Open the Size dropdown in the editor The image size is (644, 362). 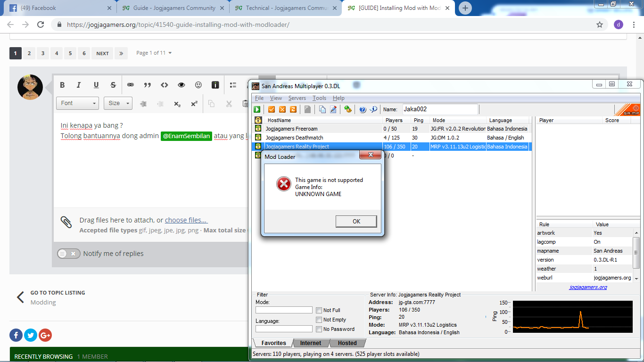118,103
